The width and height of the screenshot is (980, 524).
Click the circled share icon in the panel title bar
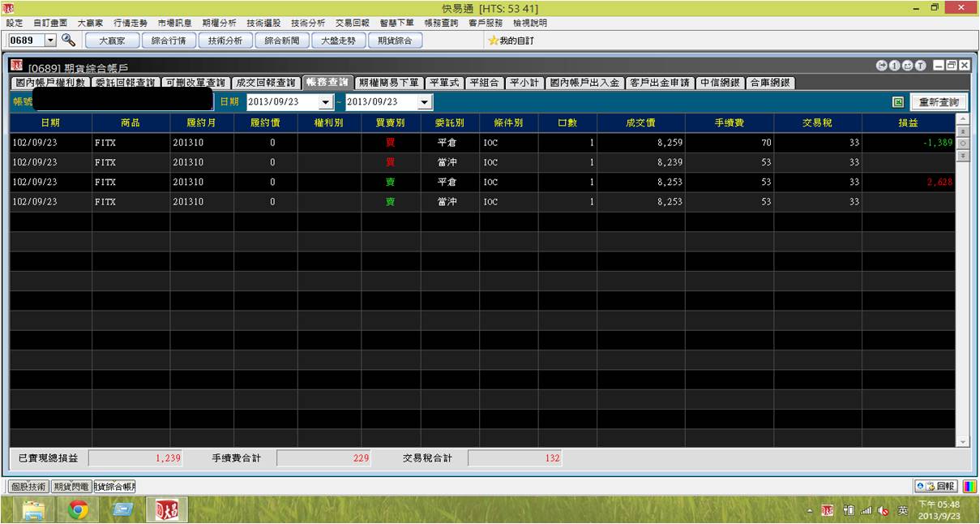[x=907, y=66]
